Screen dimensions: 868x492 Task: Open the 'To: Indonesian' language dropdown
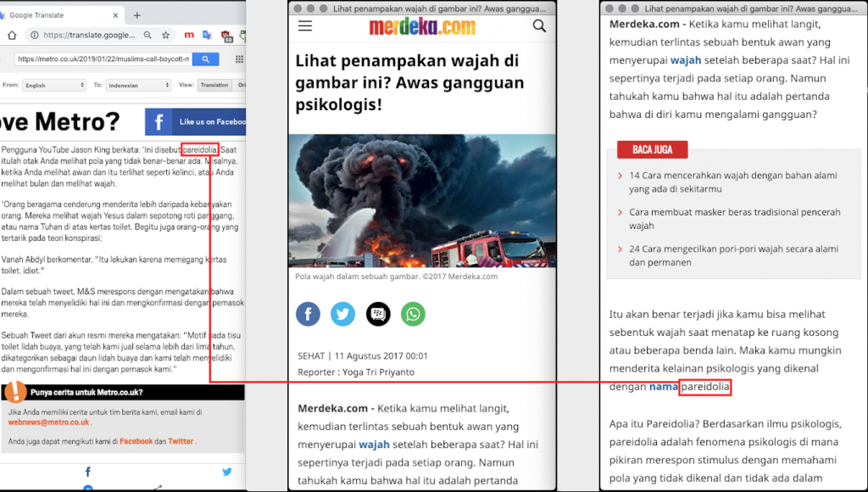pyautogui.click(x=138, y=86)
